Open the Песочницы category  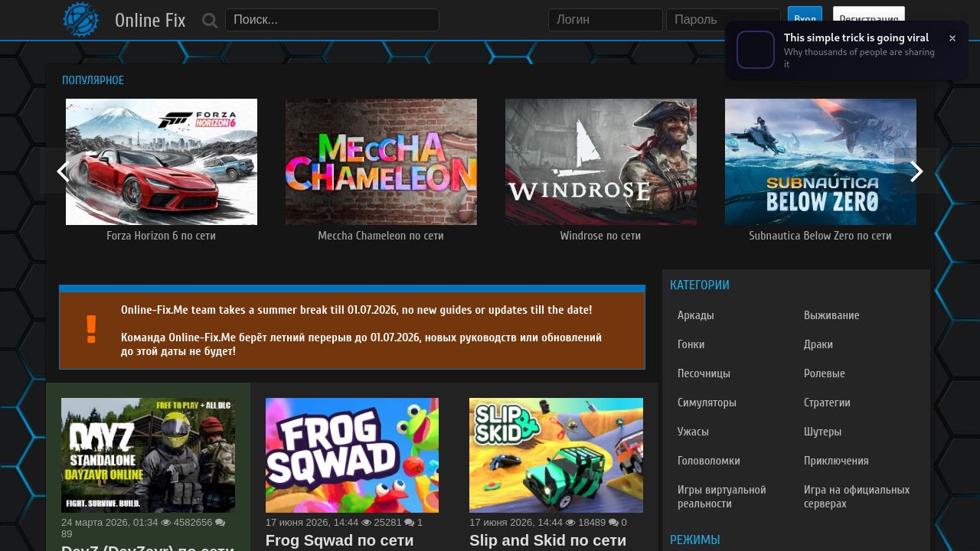[704, 373]
